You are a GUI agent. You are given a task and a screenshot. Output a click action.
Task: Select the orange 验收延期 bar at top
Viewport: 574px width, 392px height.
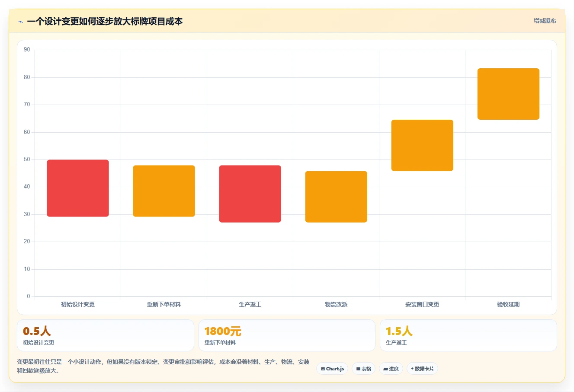(508, 94)
